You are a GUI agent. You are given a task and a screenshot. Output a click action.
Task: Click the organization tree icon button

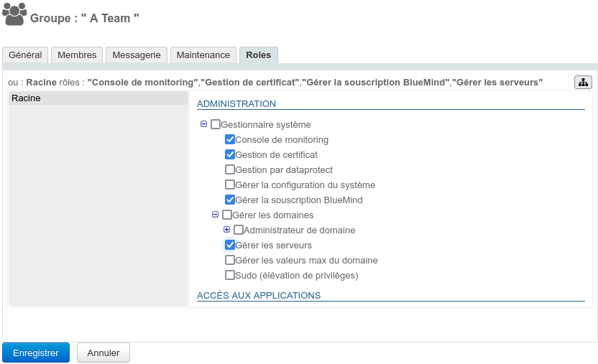point(583,82)
